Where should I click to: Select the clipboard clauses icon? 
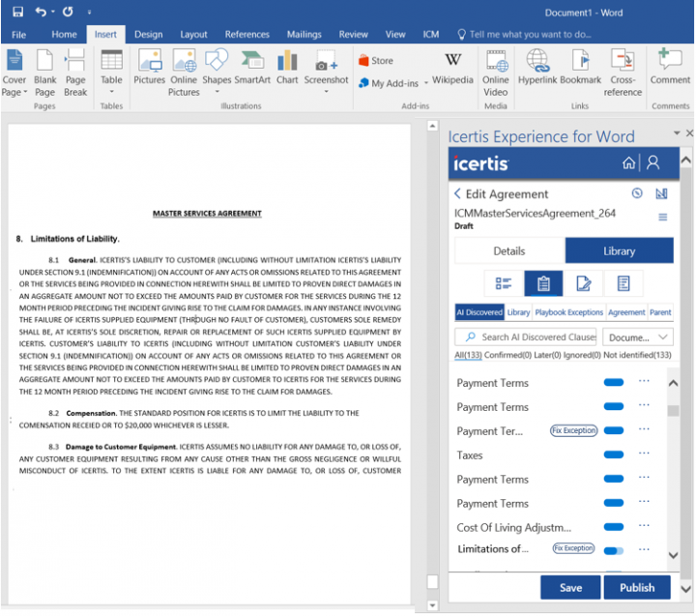click(x=543, y=283)
